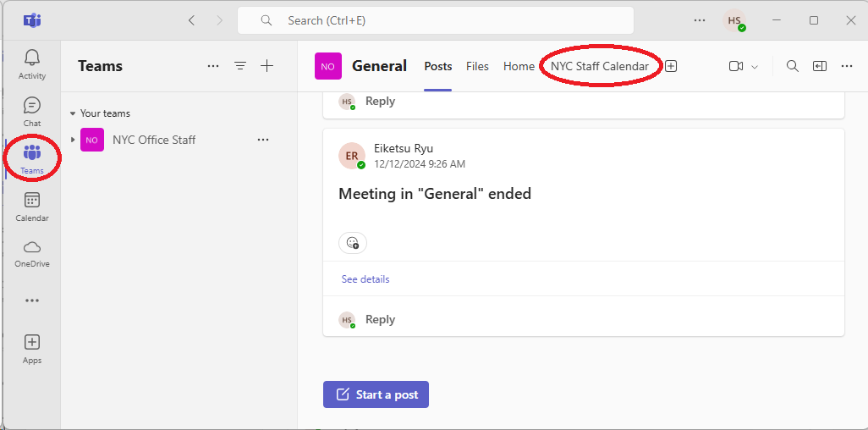Open Calendar in the left rail
Screen dimensions: 868x430
click(32, 207)
